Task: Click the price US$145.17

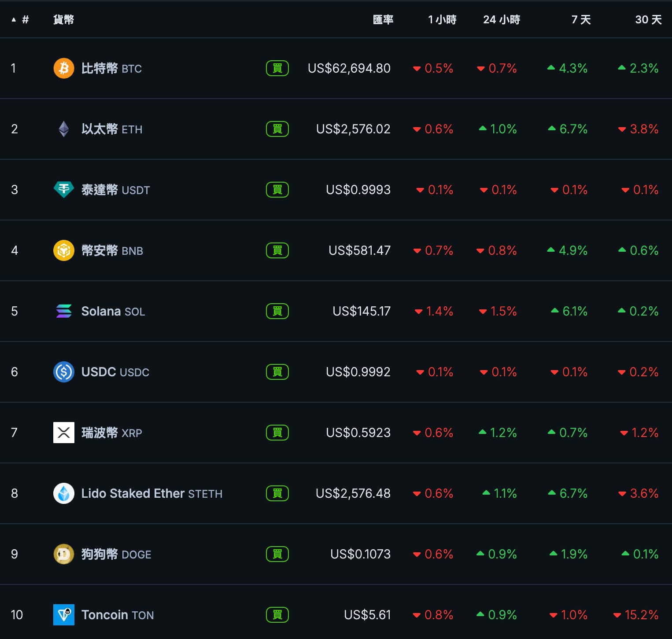Action: pyautogui.click(x=362, y=311)
